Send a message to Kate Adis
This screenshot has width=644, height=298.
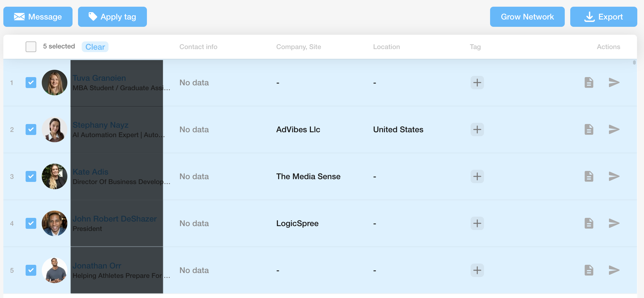point(614,176)
